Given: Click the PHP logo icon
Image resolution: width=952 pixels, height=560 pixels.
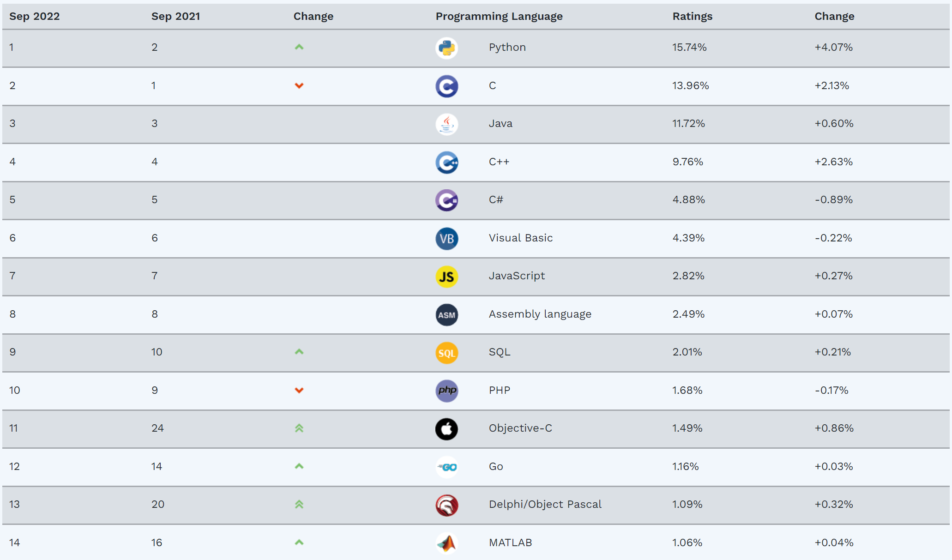Looking at the screenshot, I should [446, 391].
